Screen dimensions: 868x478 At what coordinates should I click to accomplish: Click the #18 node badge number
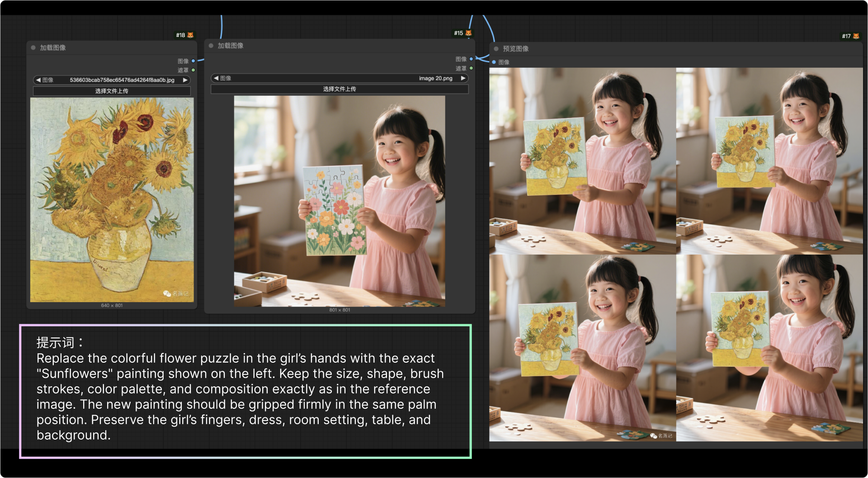180,35
